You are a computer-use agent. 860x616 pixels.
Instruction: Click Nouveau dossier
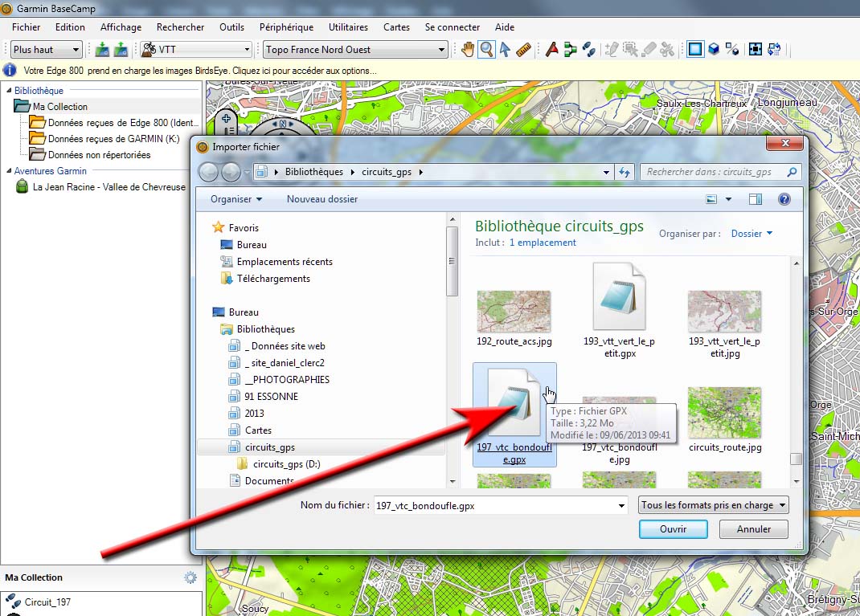coord(322,199)
